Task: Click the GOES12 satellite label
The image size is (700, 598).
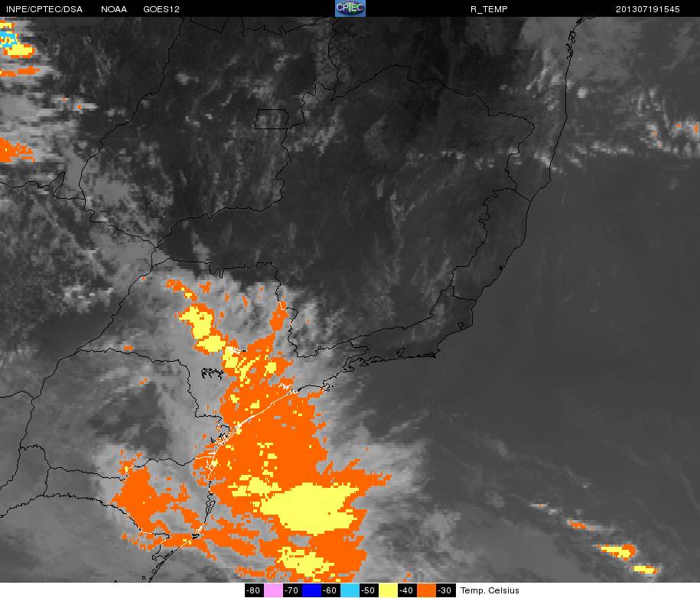Action: point(161,9)
